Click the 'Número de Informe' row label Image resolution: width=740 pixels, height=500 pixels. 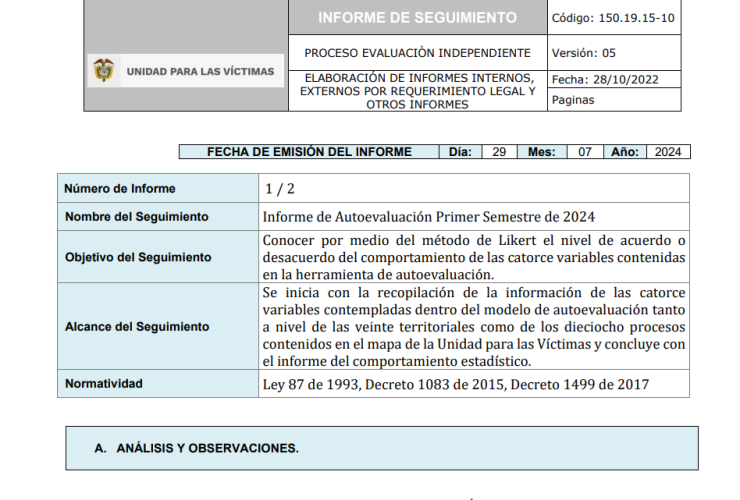[120, 188]
